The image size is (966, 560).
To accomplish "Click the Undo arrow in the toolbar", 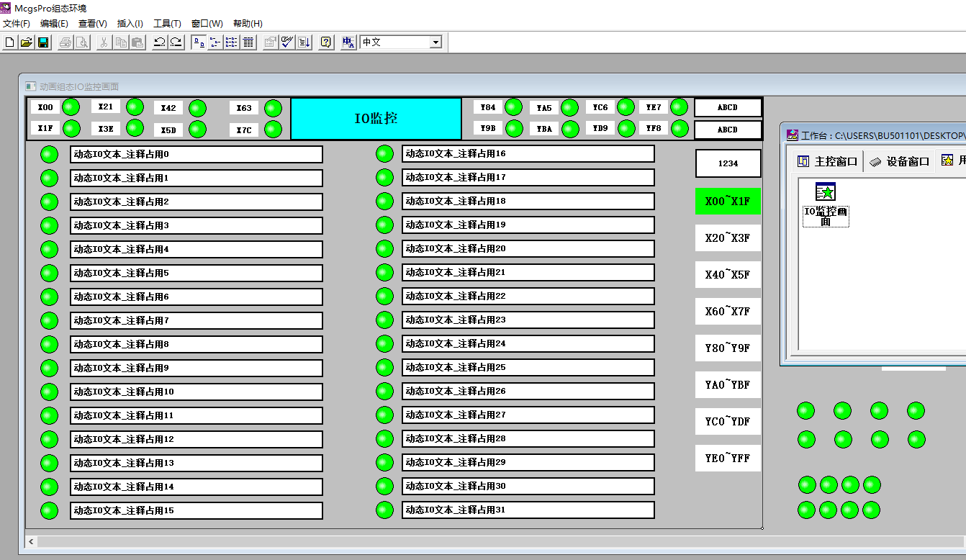I will [159, 42].
